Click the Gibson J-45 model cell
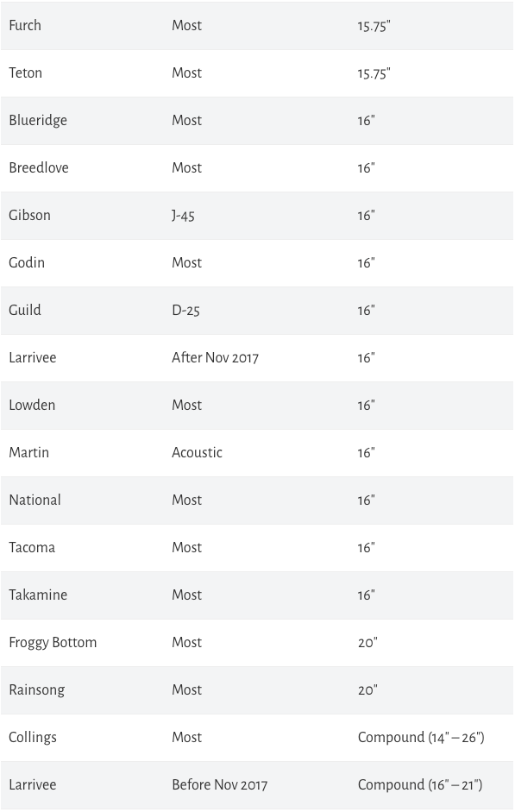 coord(183,216)
